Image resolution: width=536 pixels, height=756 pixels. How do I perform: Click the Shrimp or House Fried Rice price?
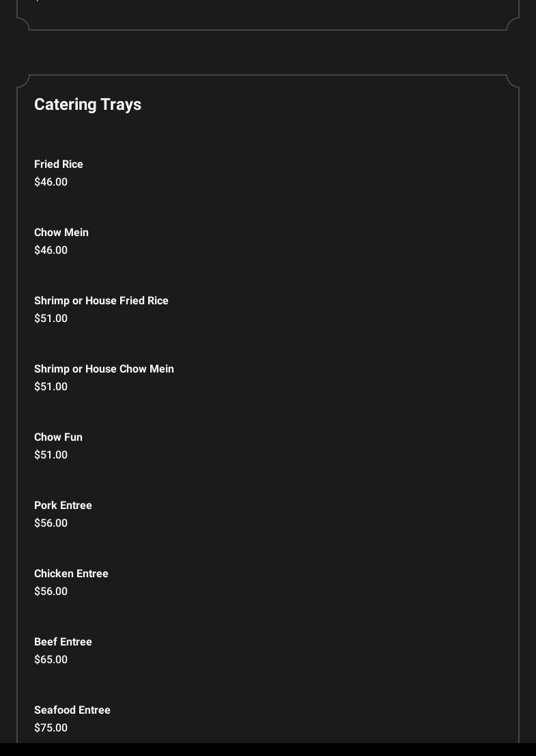[51, 318]
